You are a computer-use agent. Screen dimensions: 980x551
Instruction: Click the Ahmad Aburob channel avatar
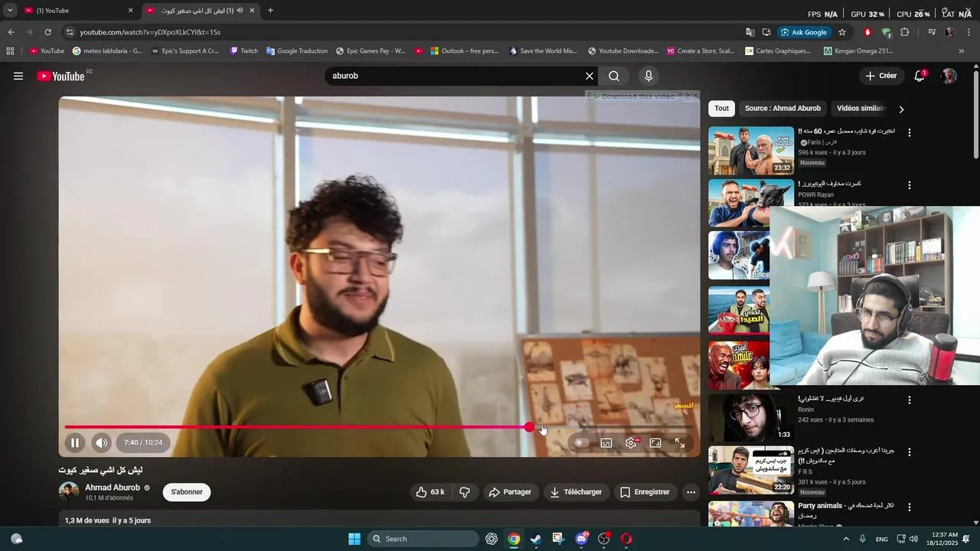69,491
